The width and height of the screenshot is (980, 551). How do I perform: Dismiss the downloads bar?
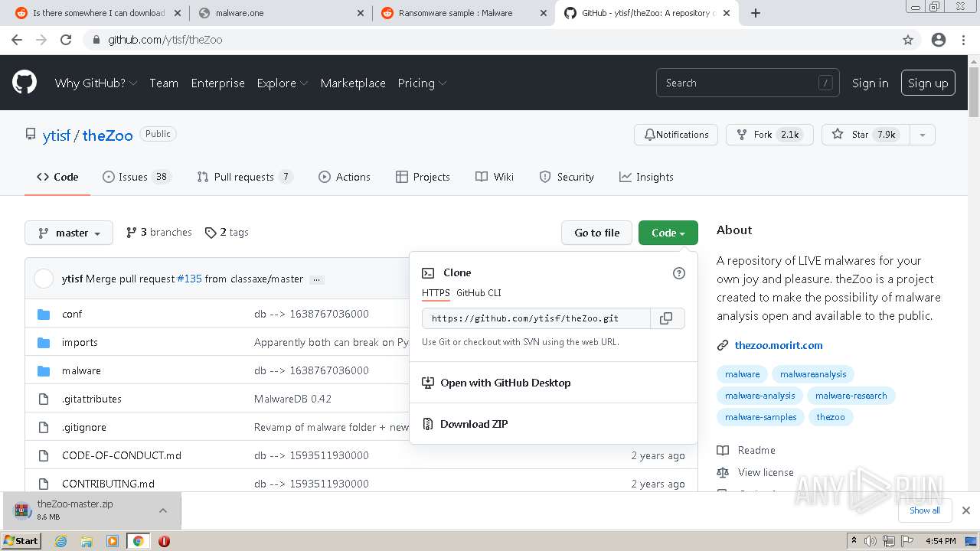coord(966,510)
